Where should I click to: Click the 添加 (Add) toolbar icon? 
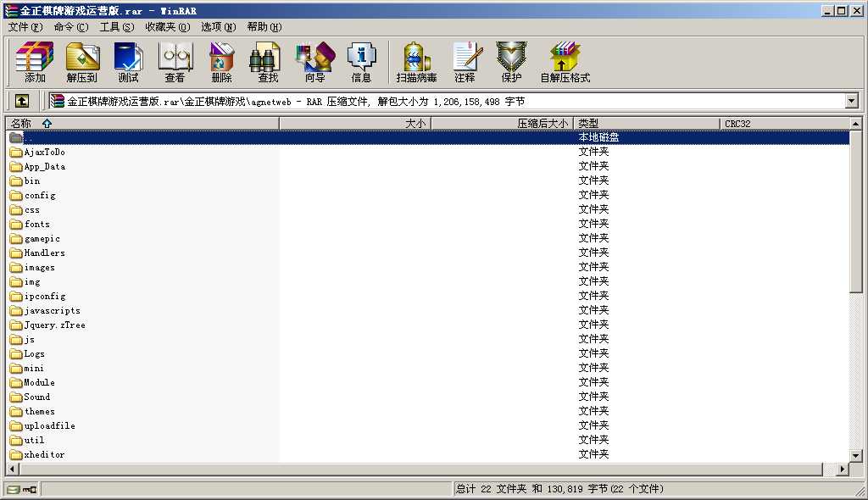pos(34,62)
